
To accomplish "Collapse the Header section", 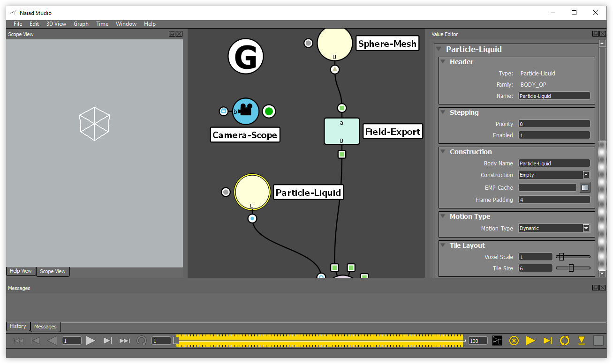I will pos(443,62).
